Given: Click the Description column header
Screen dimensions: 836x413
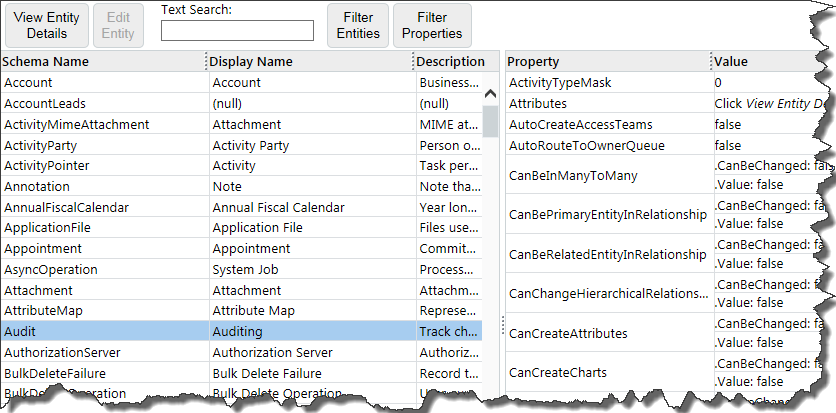Looking at the screenshot, I should coord(450,62).
